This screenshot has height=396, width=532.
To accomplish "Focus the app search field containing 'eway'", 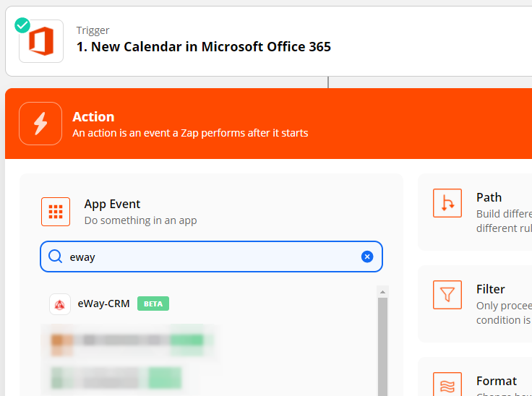I will click(x=211, y=257).
